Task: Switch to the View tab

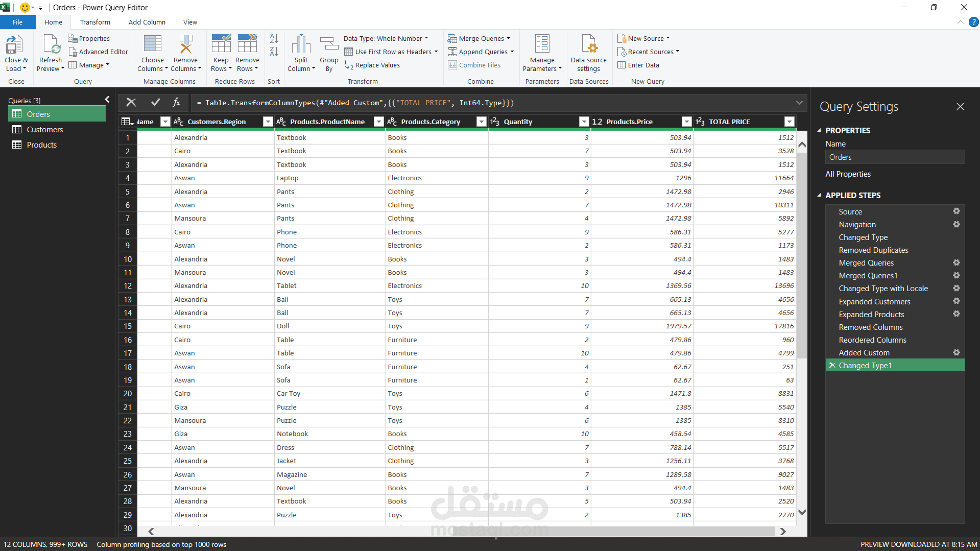Action: click(x=190, y=22)
